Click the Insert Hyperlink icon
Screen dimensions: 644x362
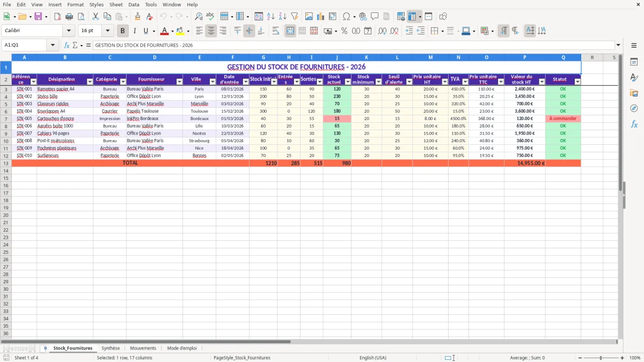(363, 17)
